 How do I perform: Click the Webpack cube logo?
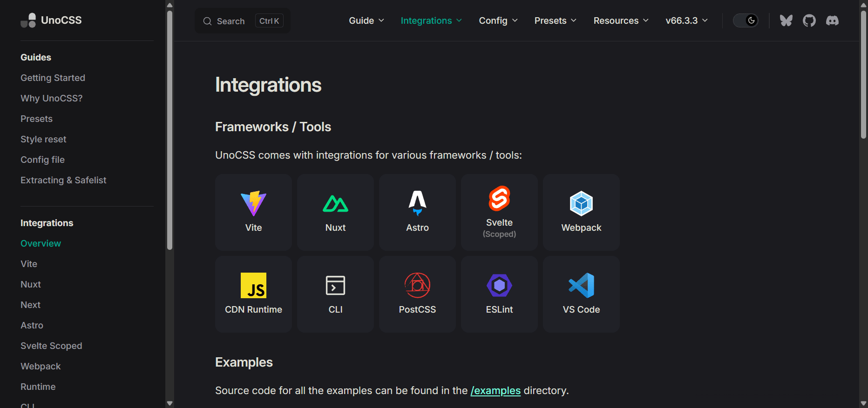(581, 203)
